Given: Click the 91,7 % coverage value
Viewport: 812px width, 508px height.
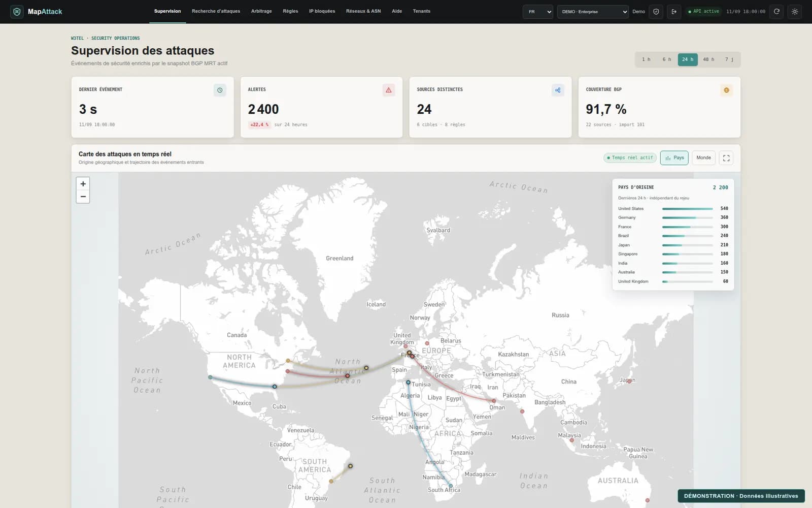Looking at the screenshot, I should click(x=606, y=109).
